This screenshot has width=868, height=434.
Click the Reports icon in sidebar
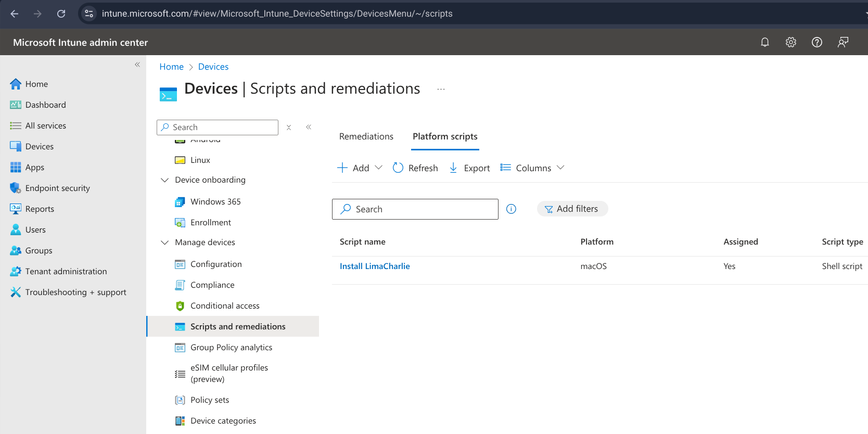[x=16, y=209]
